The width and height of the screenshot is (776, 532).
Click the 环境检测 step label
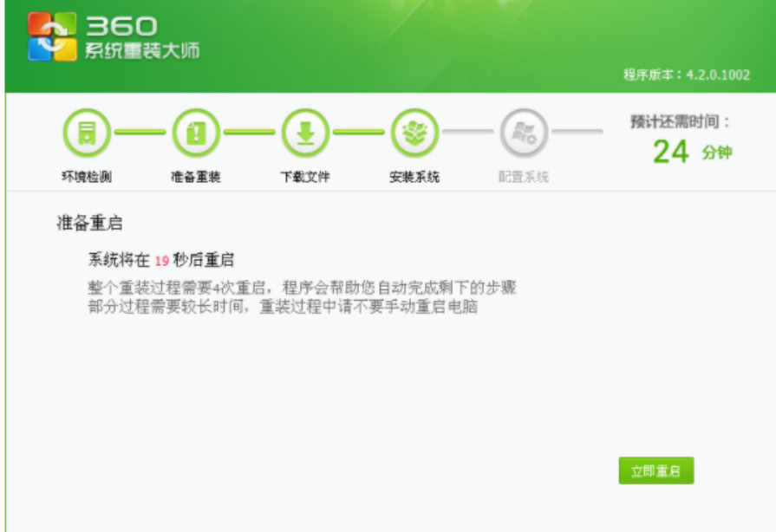pyautogui.click(x=87, y=177)
